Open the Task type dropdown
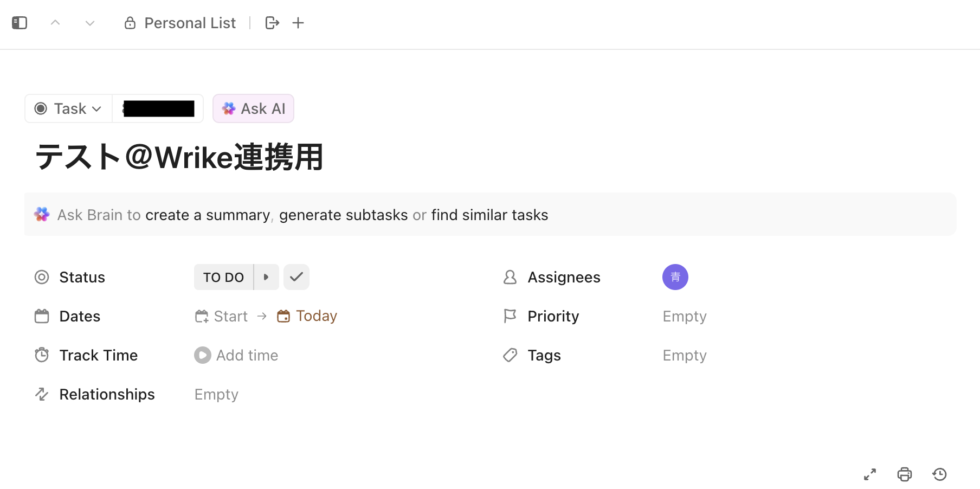The width and height of the screenshot is (980, 489). point(68,108)
